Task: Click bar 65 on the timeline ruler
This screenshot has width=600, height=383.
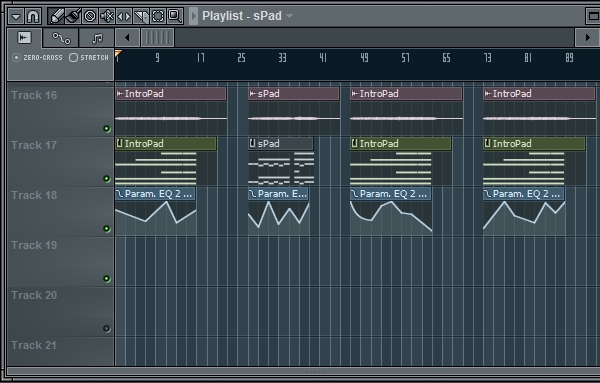Action: tap(446, 58)
